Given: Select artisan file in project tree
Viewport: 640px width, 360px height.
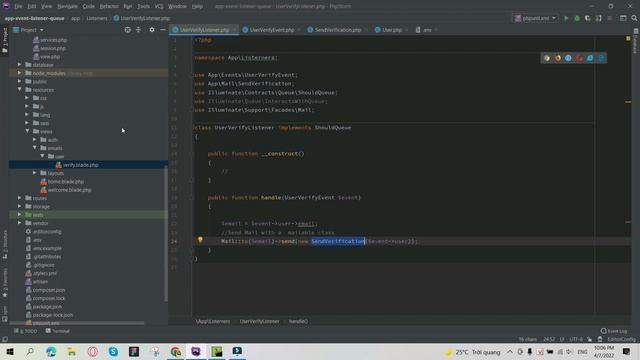Looking at the screenshot, I should 40,282.
